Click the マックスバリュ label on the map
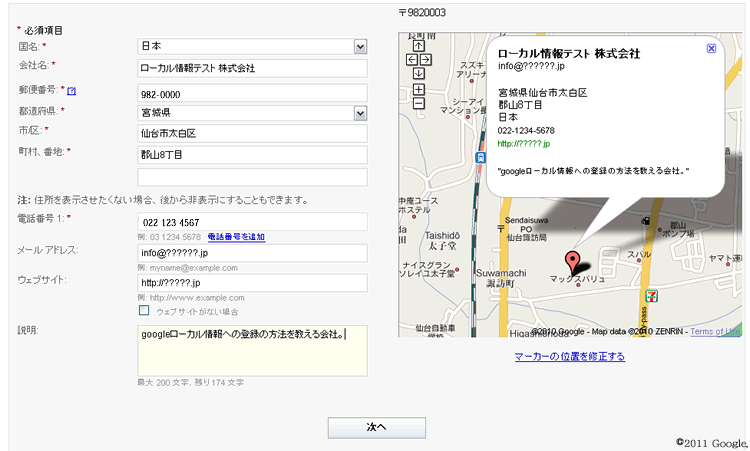Image resolution: width=750 pixels, height=451 pixels. [577, 278]
